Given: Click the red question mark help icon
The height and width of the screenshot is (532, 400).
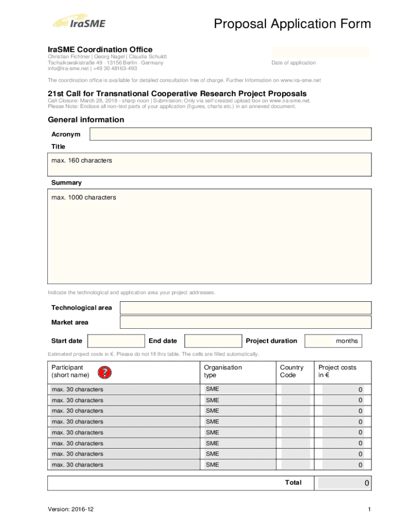Looking at the screenshot, I should (104, 372).
